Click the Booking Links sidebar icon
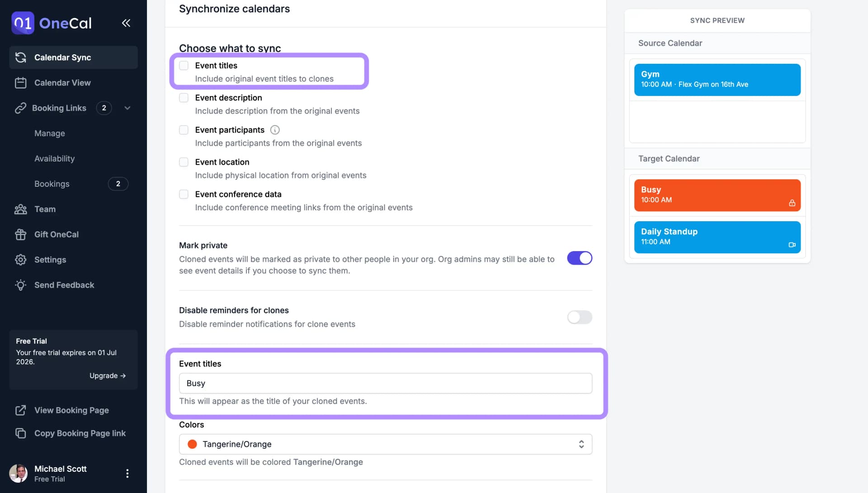 (20, 109)
